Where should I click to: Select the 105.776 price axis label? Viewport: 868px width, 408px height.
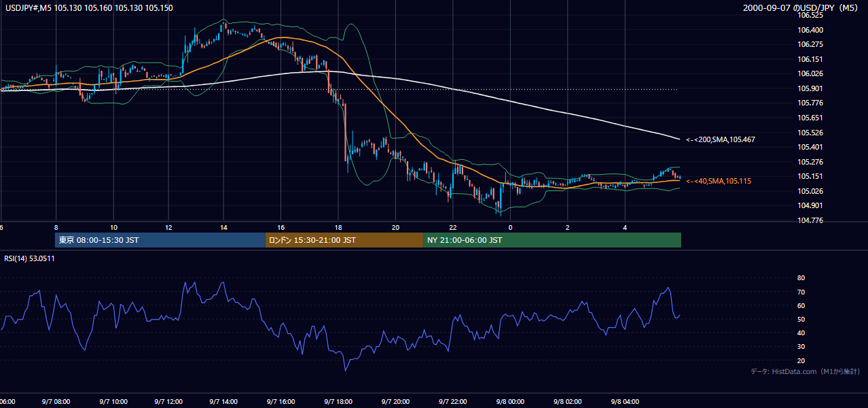[x=810, y=103]
